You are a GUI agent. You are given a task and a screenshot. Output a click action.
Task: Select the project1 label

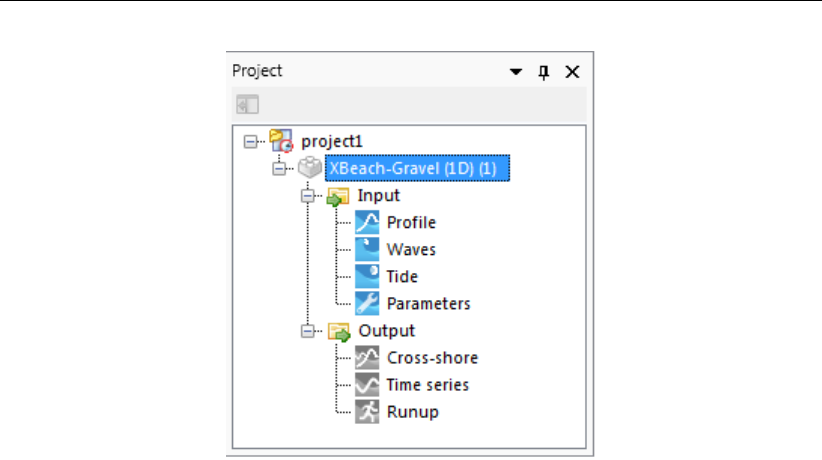point(331,142)
